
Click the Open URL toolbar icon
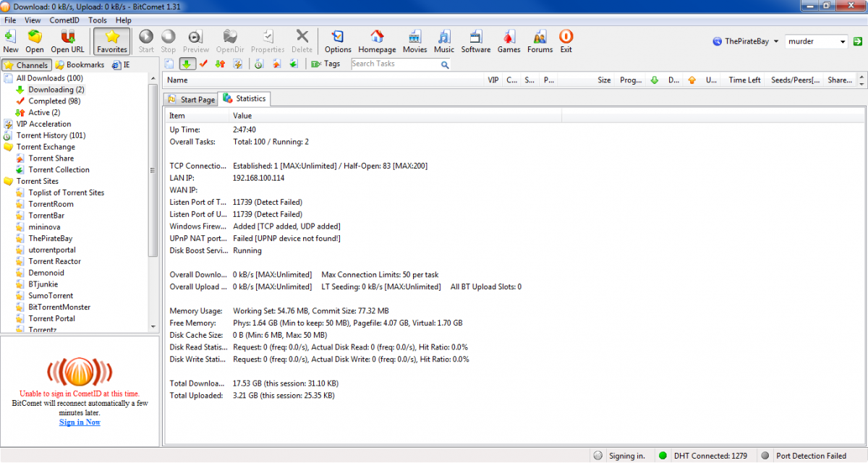[67, 41]
